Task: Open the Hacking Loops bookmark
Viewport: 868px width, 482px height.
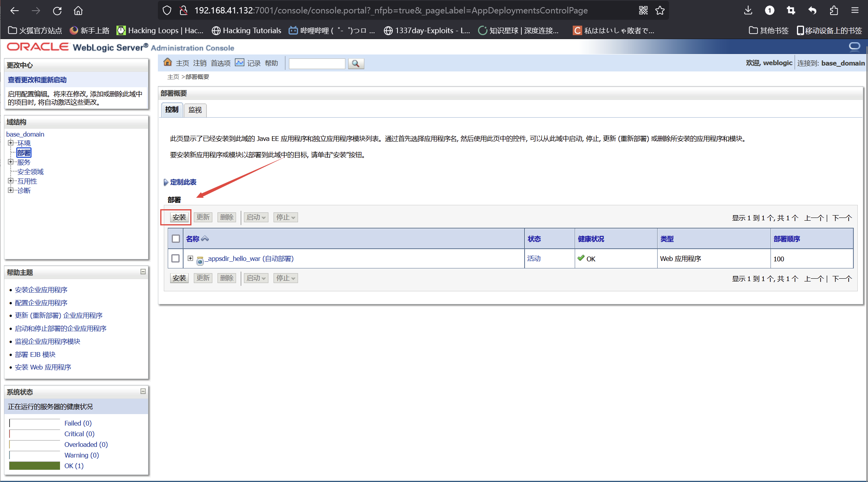Action: pyautogui.click(x=160, y=30)
